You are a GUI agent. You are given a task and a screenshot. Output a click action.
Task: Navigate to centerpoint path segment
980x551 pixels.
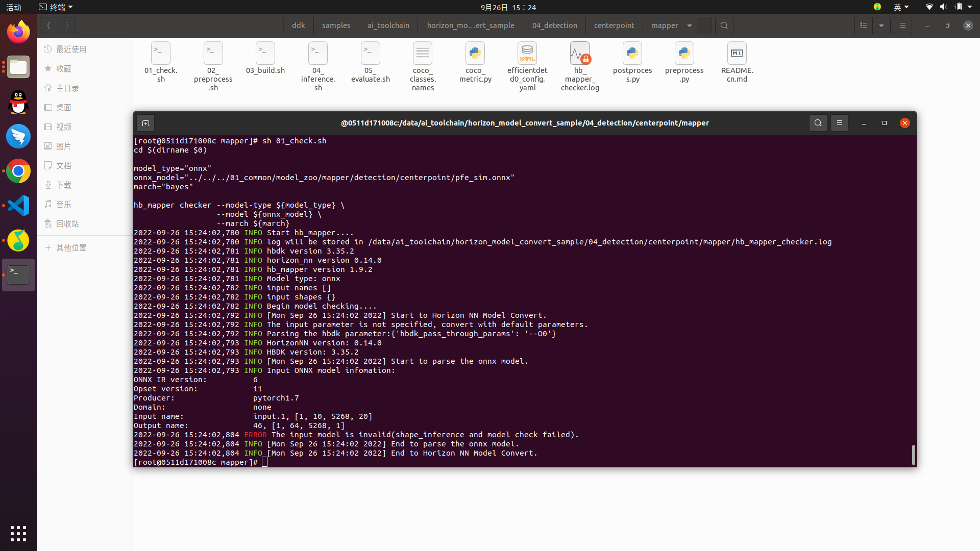coord(614,26)
